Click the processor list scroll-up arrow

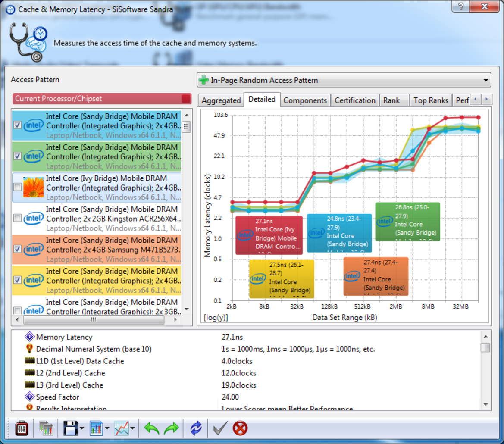(187, 115)
